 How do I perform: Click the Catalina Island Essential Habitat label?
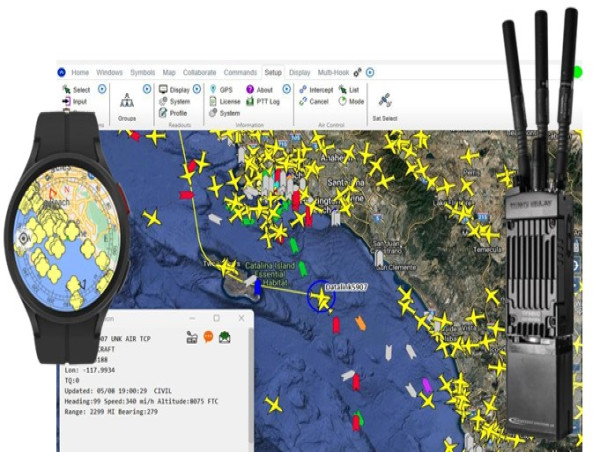[x=270, y=274]
